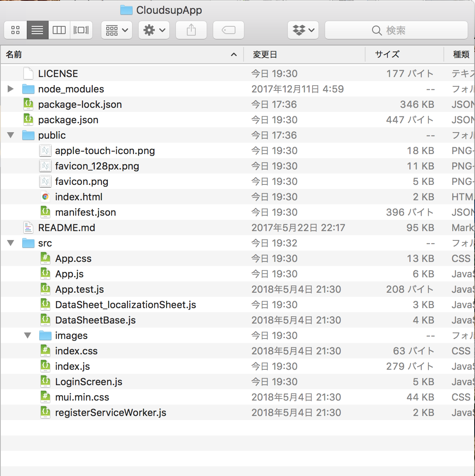Expand the node_modules folder
Image resolution: width=475 pixels, height=476 pixels.
(x=11, y=89)
